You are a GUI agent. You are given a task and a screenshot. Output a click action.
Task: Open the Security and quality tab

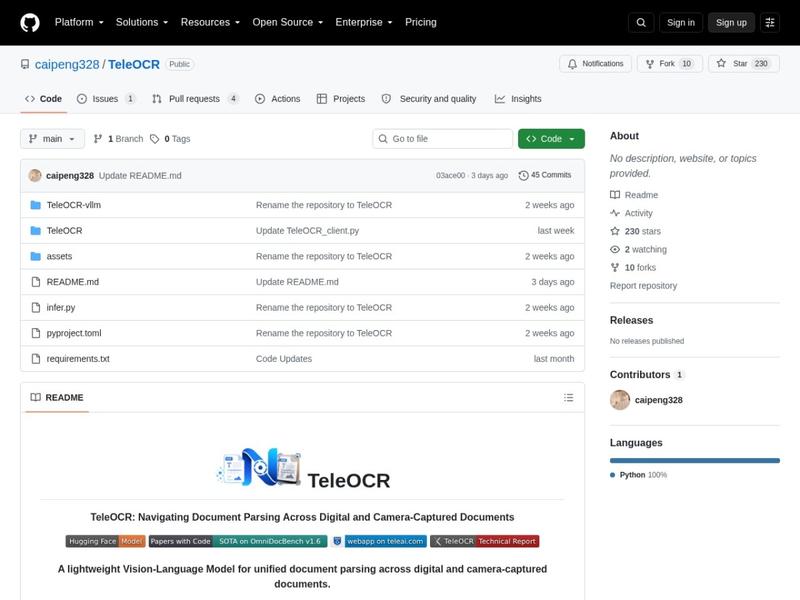pyautogui.click(x=429, y=99)
